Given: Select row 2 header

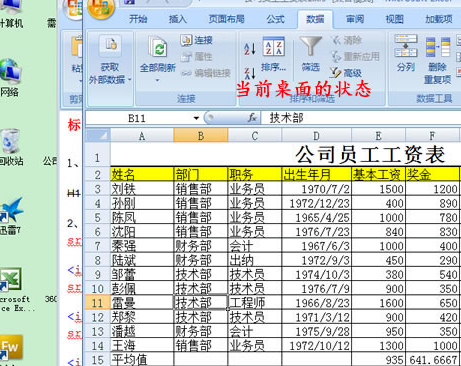Looking at the screenshot, I should pyautogui.click(x=97, y=174).
